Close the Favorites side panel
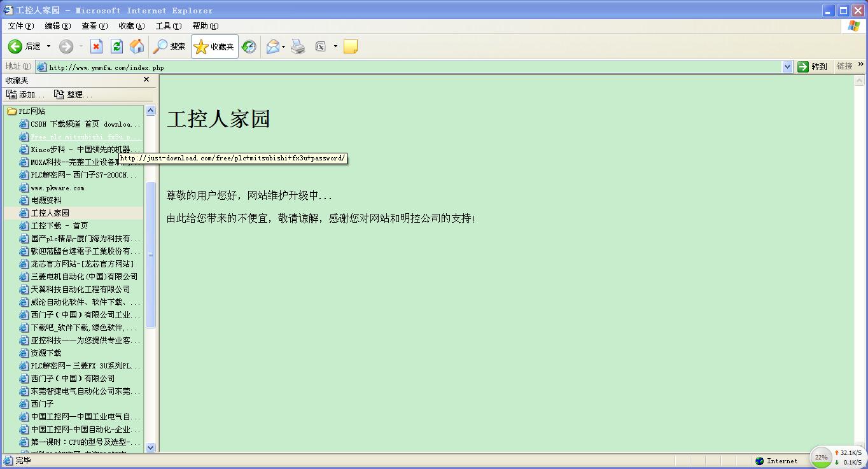This screenshot has height=469, width=868. point(146,80)
